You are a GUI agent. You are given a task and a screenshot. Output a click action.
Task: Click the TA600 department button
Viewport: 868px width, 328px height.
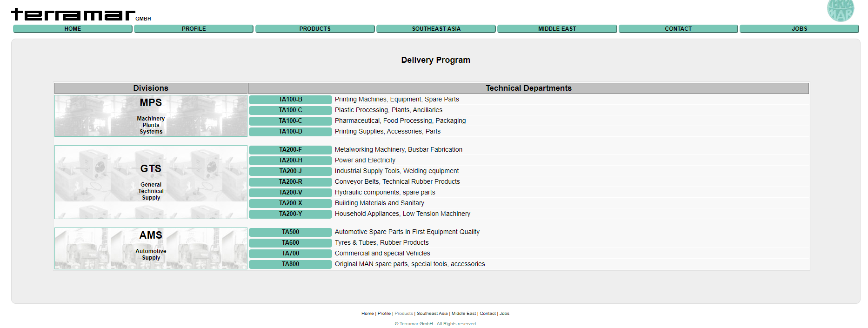[290, 243]
